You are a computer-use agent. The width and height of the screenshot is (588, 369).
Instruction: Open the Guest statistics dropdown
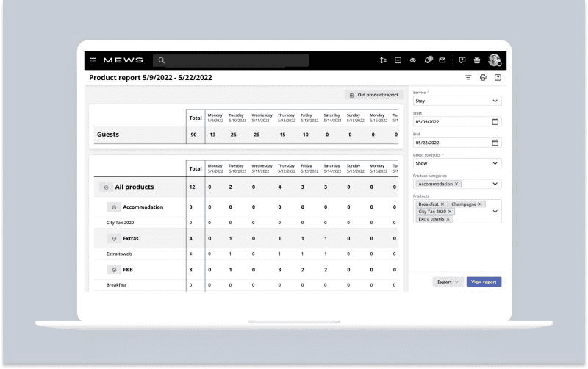tap(456, 163)
